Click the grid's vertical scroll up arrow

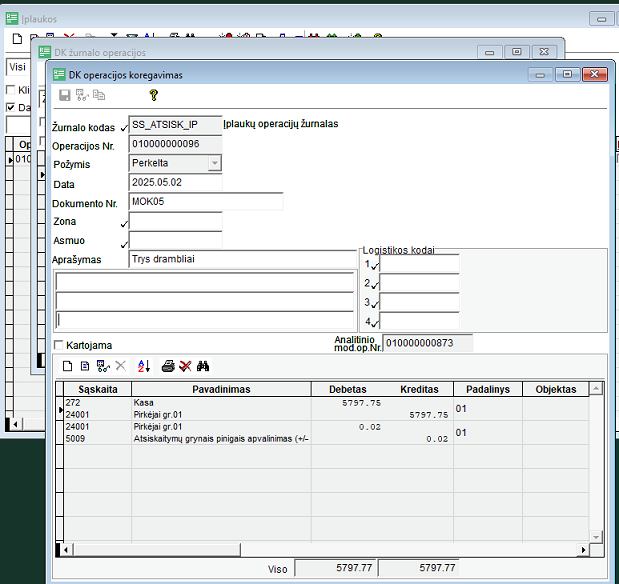[x=596, y=389]
